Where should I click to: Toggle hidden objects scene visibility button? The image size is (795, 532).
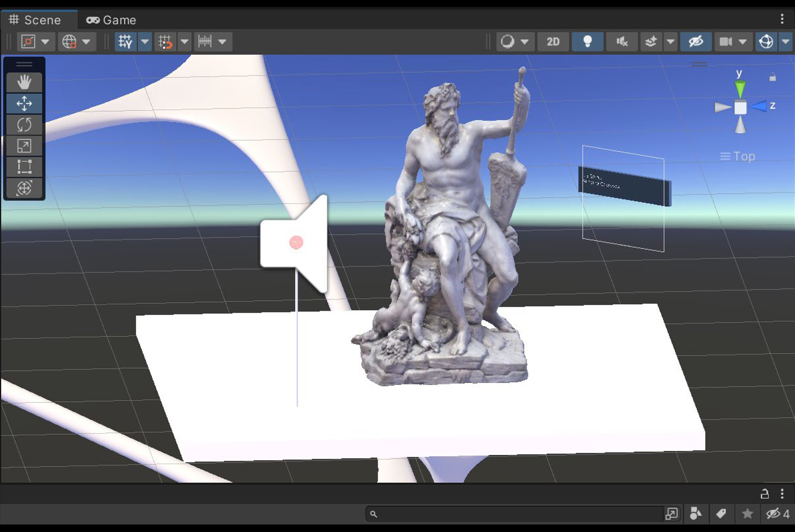pyautogui.click(x=696, y=41)
